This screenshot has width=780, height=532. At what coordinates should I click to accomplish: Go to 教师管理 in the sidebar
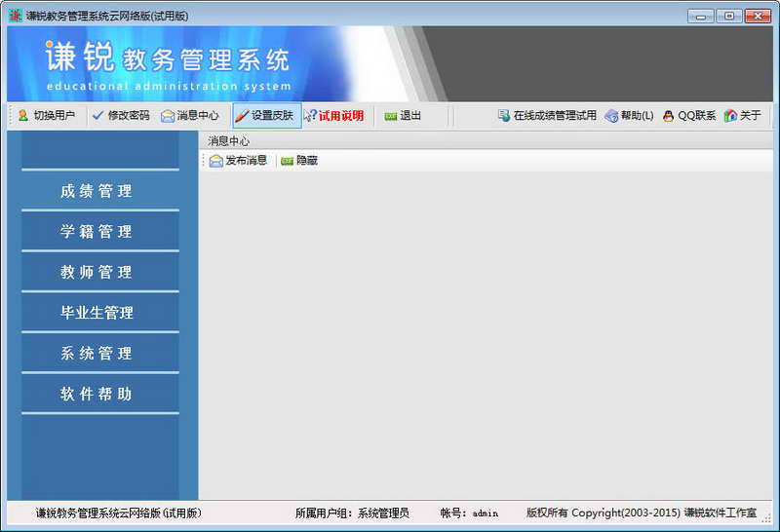(x=96, y=273)
